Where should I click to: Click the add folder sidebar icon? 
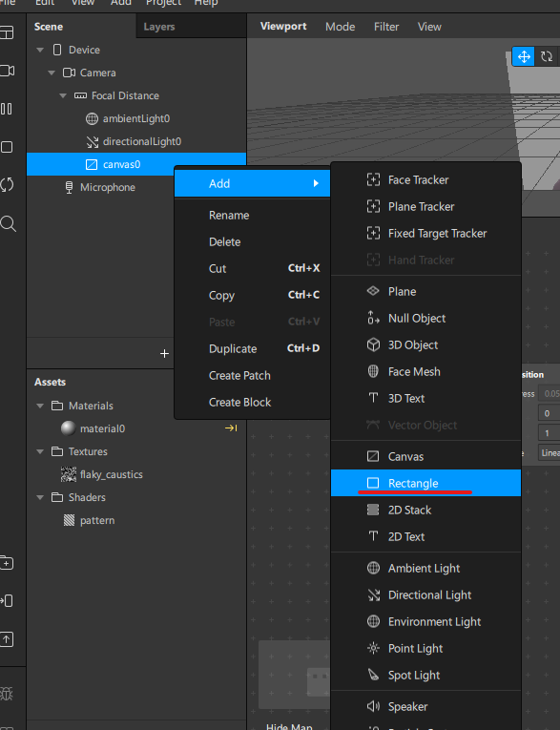click(x=7, y=563)
